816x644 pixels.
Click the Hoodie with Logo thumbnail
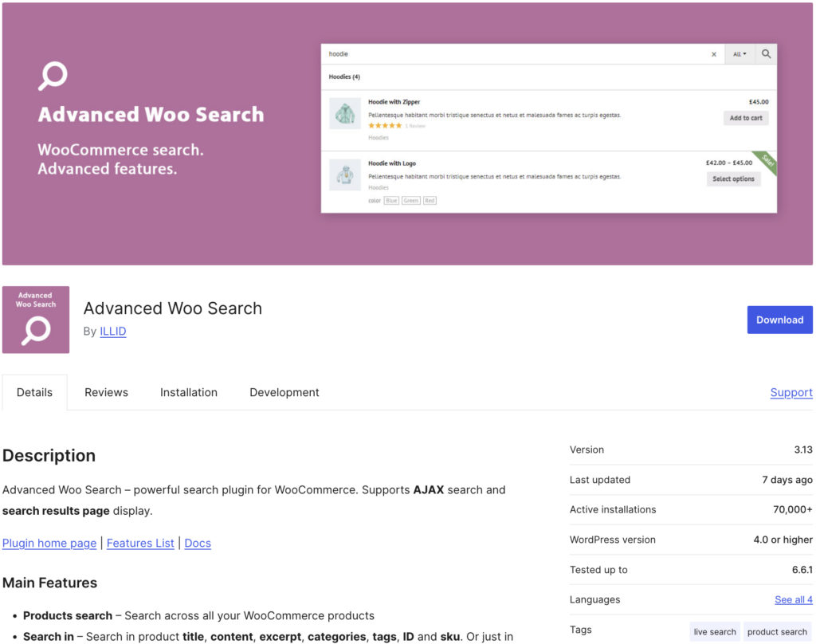pyautogui.click(x=344, y=175)
